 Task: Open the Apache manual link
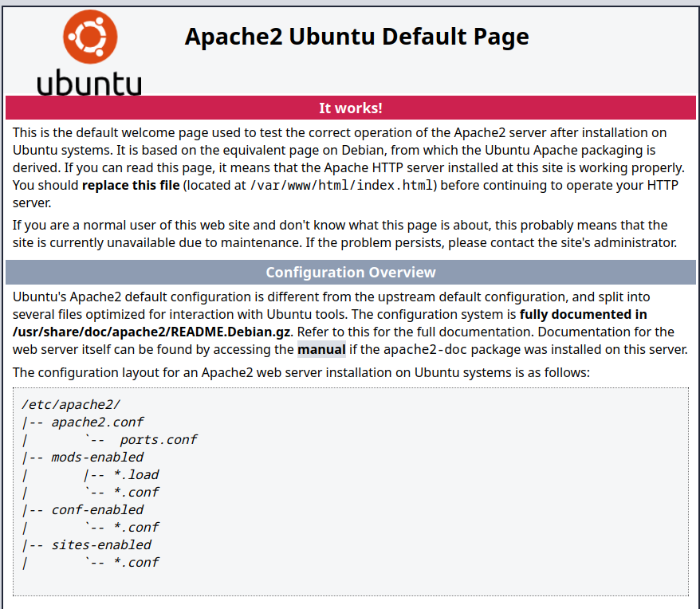321,349
